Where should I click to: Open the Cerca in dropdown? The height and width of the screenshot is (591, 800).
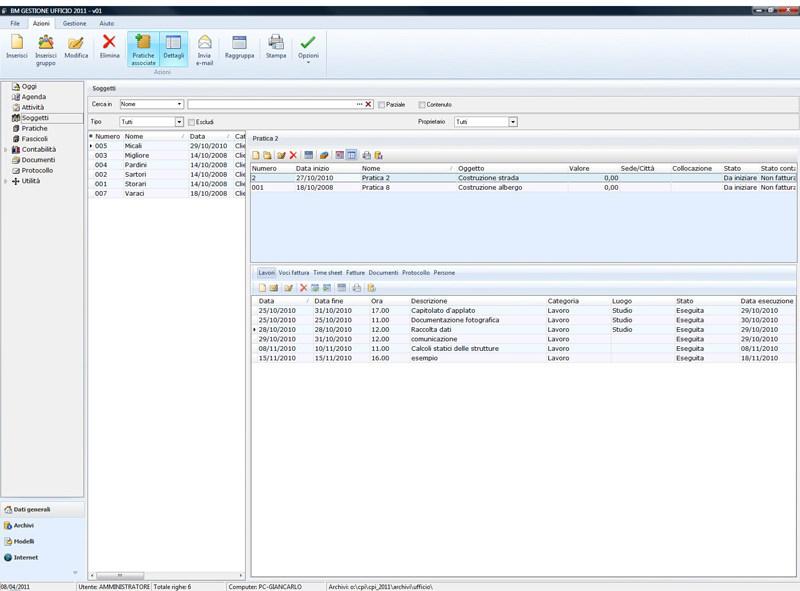[179, 104]
